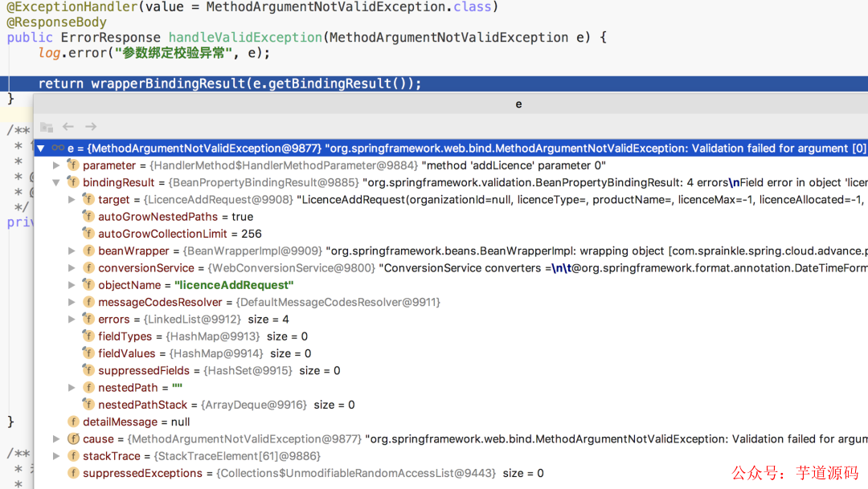868x489 pixels.
Task: Select the 'autoGrowCollectionLimit = 256' row
Action: pyautogui.click(x=451, y=234)
